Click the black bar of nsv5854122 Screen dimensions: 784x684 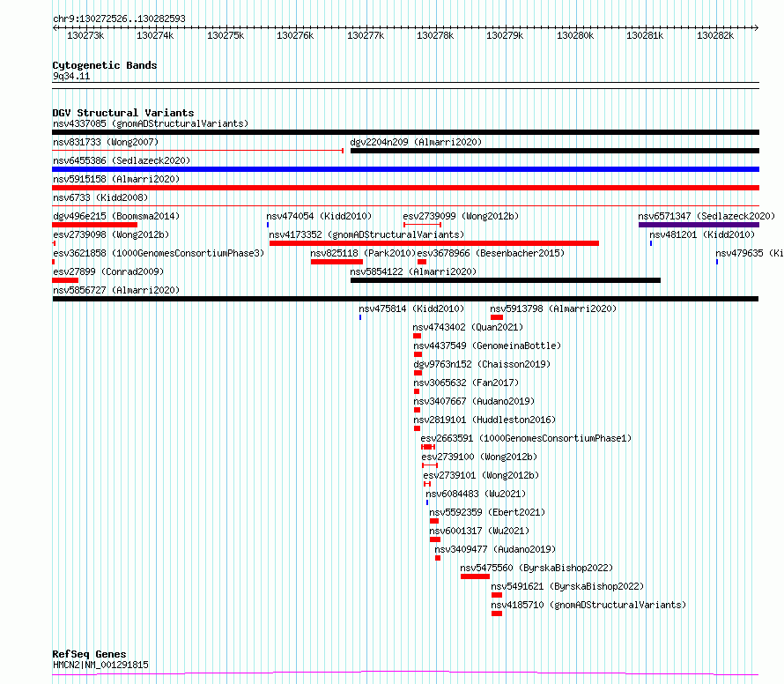506,280
